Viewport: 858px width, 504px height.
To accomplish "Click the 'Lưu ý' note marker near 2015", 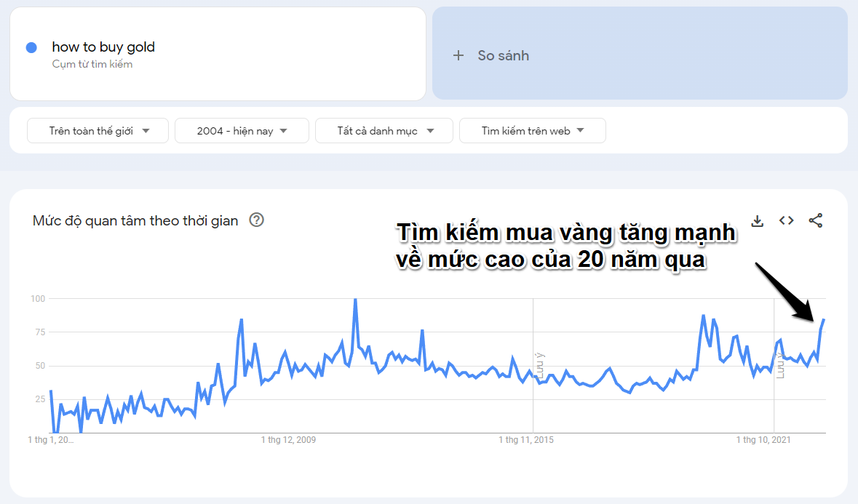I will coord(539,365).
